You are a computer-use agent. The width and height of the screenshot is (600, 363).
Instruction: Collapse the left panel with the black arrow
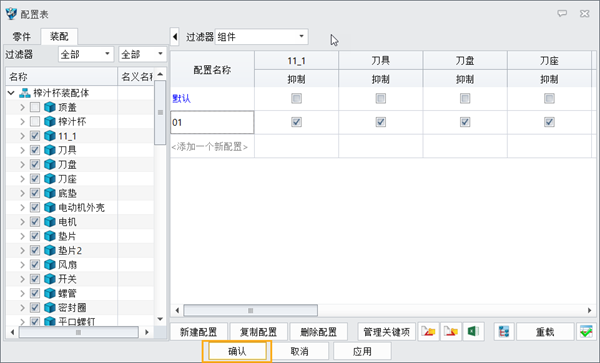[x=175, y=37]
